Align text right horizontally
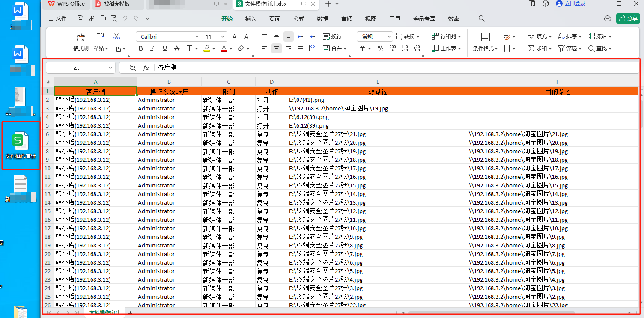Viewport: 644px width, 318px height. click(289, 48)
